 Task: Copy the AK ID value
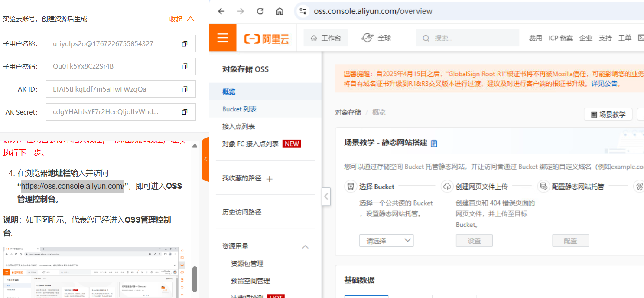(185, 89)
